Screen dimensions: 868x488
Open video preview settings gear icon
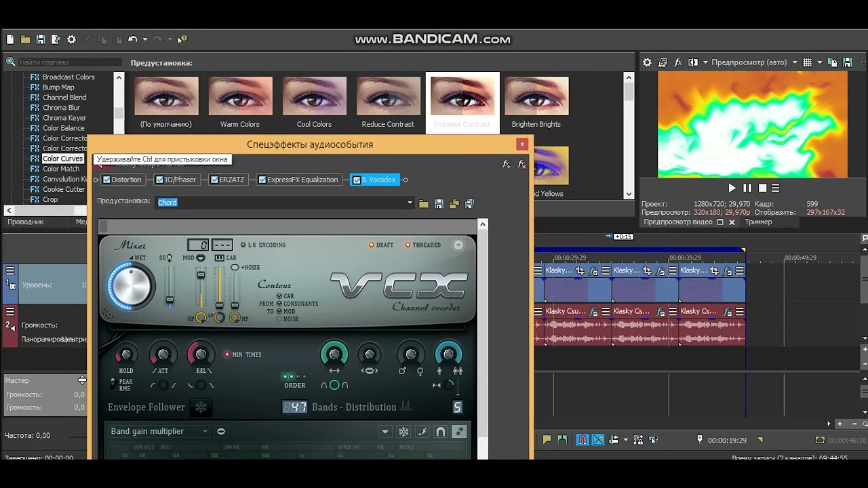pyautogui.click(x=647, y=62)
